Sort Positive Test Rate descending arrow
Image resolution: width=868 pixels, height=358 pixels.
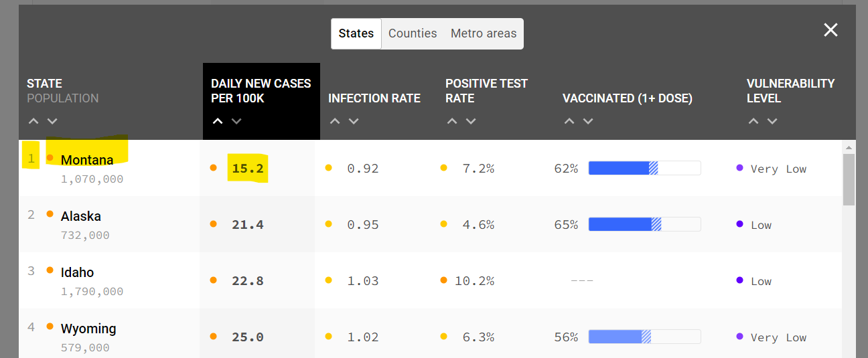[x=471, y=121]
